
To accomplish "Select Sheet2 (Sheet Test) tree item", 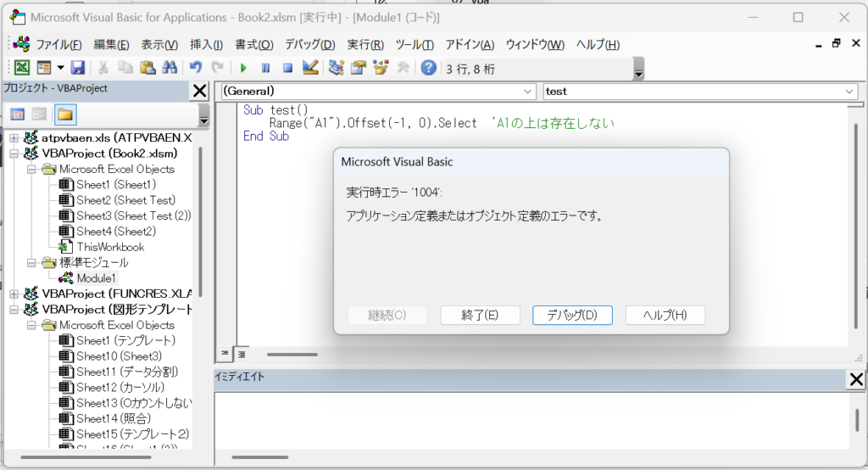I will (x=126, y=200).
